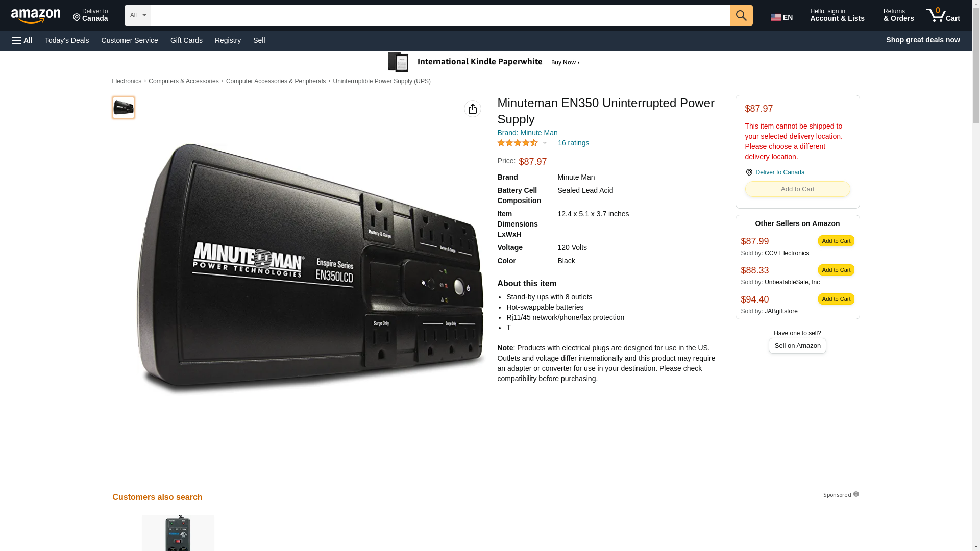The image size is (980, 551).
Task: Focus the Amazon search input field
Action: 439,15
